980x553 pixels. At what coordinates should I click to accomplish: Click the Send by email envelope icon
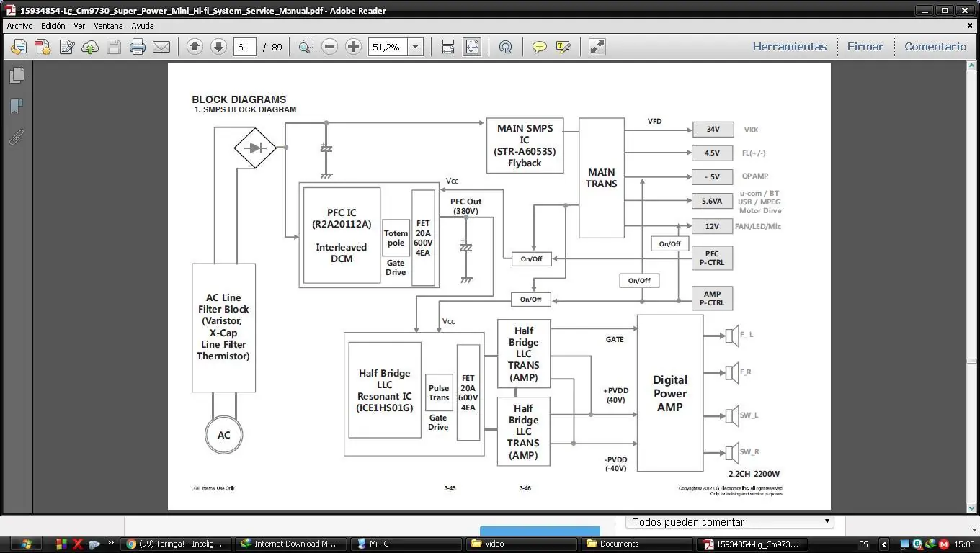161,47
